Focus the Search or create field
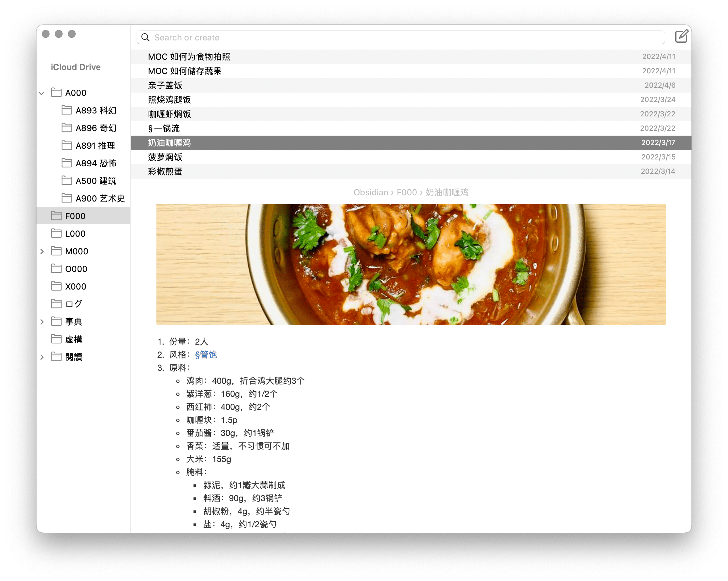728x581 pixels. point(400,37)
